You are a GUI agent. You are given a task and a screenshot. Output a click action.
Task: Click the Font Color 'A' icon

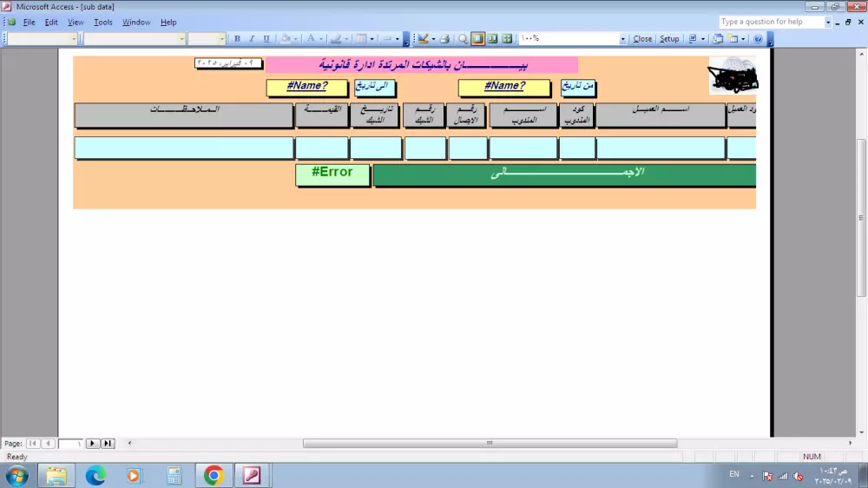coord(311,39)
